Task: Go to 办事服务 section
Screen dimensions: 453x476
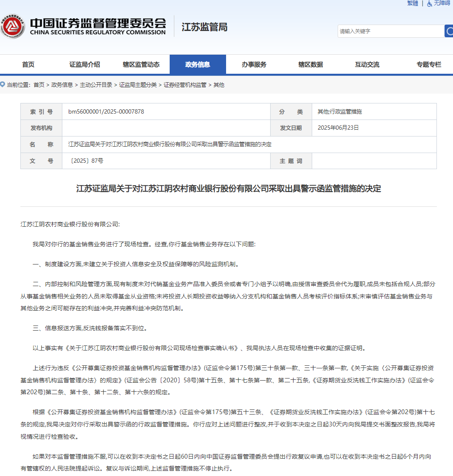Action: pyautogui.click(x=254, y=64)
